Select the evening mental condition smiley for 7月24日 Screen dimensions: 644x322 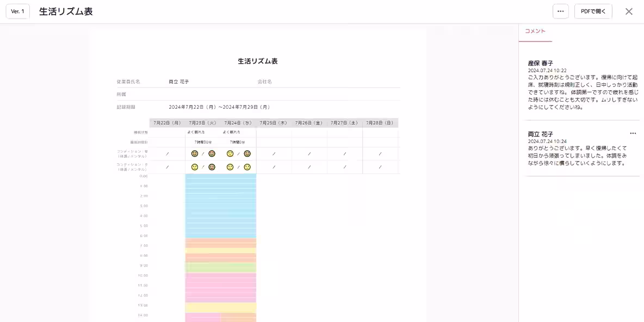click(x=247, y=167)
